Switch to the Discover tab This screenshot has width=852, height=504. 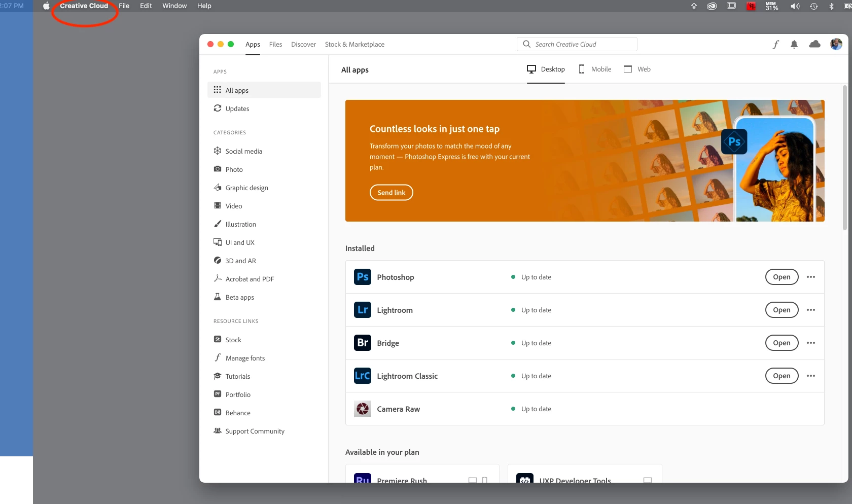303,45
